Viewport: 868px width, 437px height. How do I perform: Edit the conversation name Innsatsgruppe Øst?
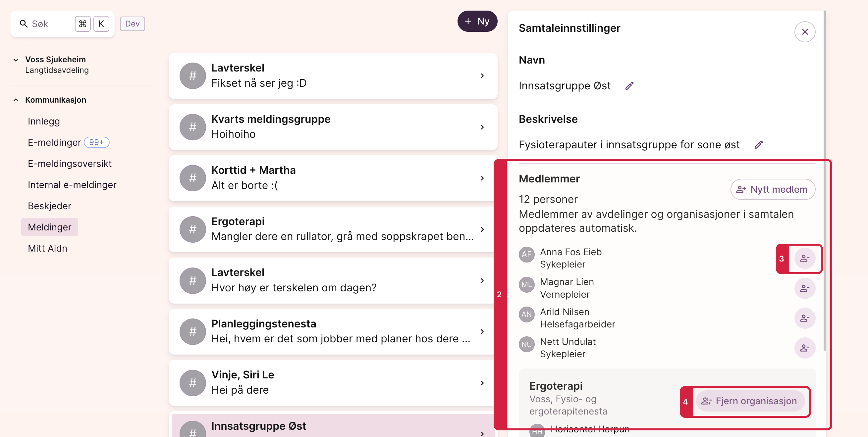(629, 86)
